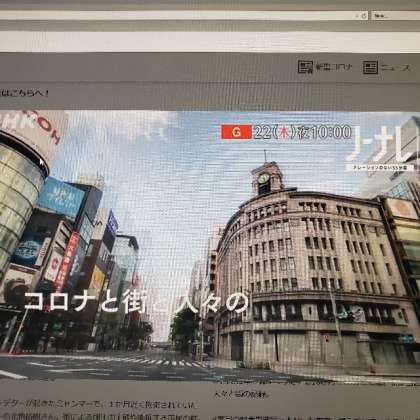The height and width of the screenshot is (420, 420).
Task: Click the 22(木)夜10:00 broadcast time text
Action: point(302,132)
